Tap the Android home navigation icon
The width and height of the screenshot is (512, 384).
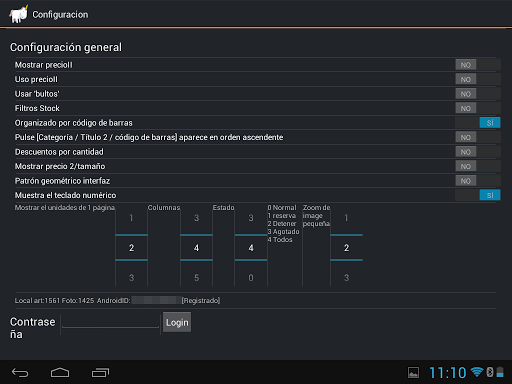click(x=60, y=372)
